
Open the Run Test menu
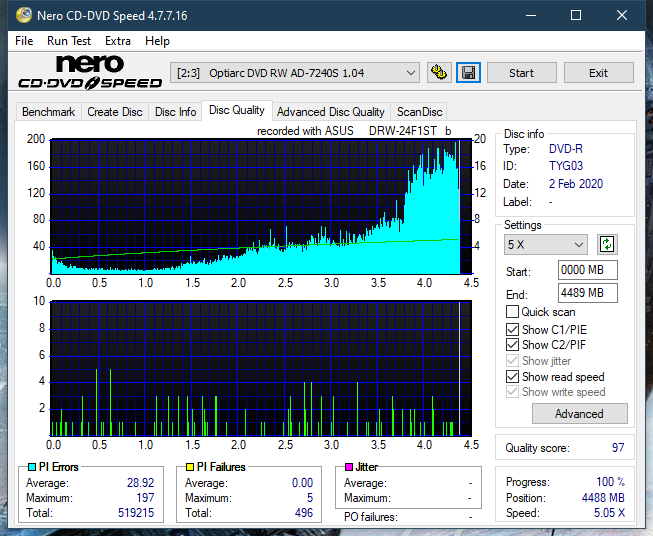coord(69,41)
